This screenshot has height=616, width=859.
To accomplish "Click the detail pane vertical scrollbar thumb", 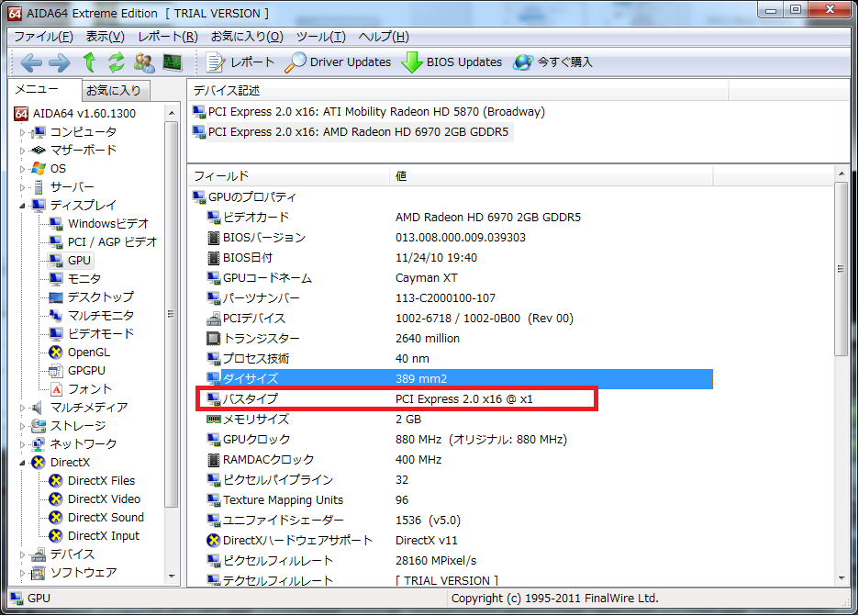I will pos(841,269).
